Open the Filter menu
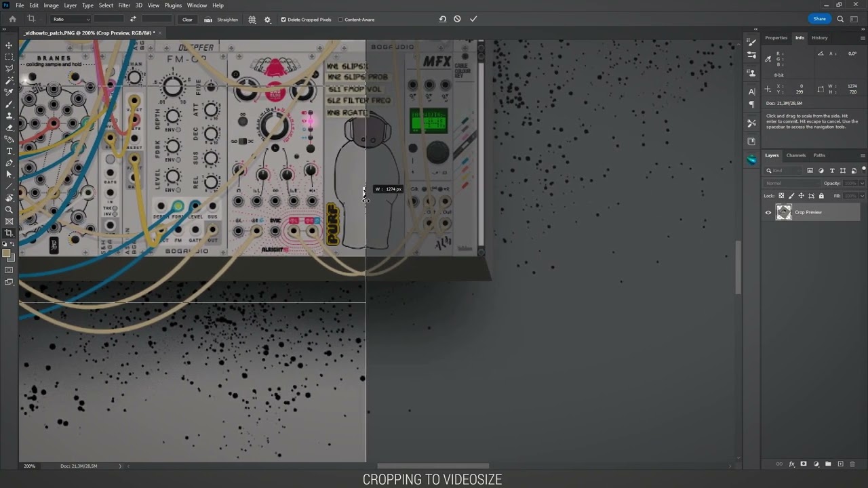Viewport: 868px width, 488px height. [x=124, y=5]
